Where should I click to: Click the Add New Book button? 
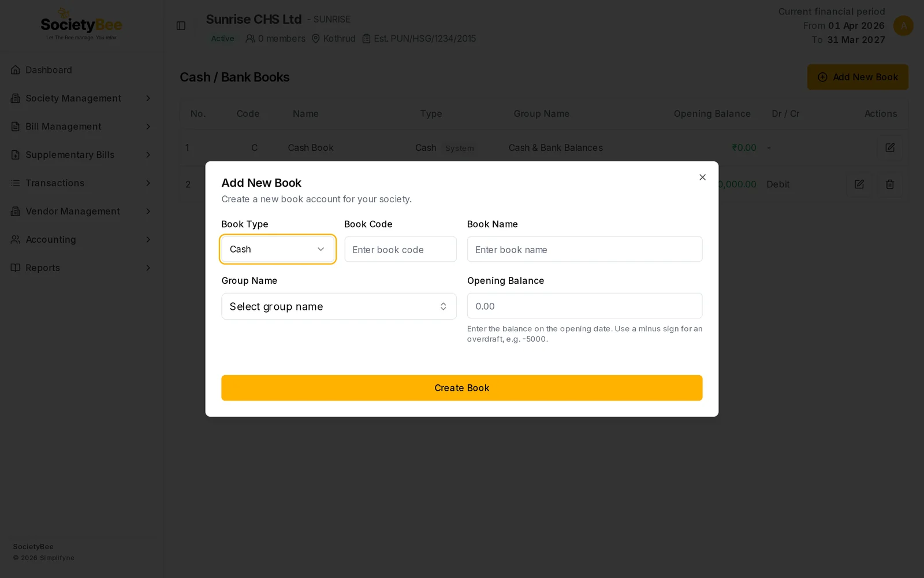tap(858, 77)
